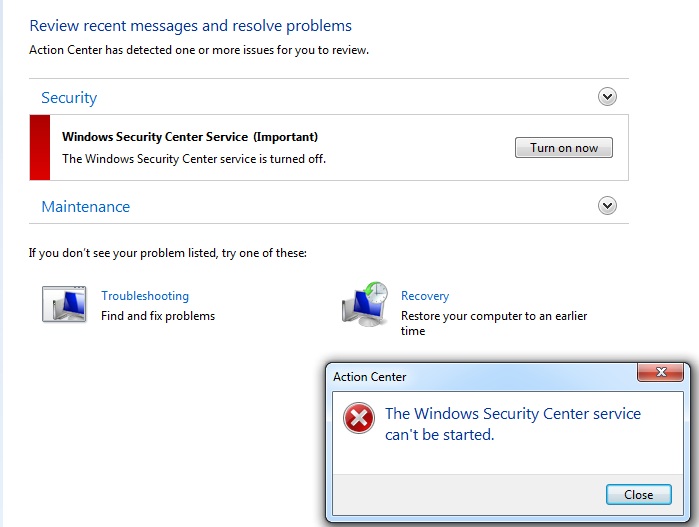This screenshot has height=527, width=699.
Task: Open the Recovery link
Action: (x=425, y=296)
